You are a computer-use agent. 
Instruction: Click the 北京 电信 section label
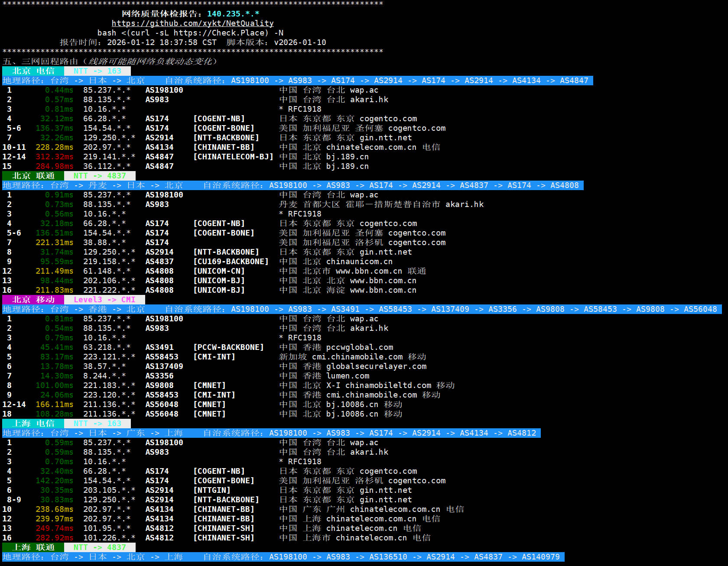33,71
